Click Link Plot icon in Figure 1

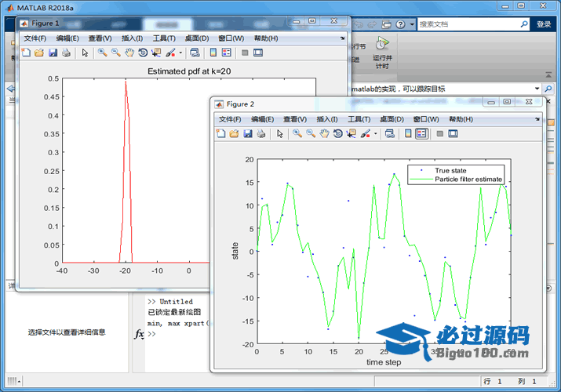tap(195, 53)
